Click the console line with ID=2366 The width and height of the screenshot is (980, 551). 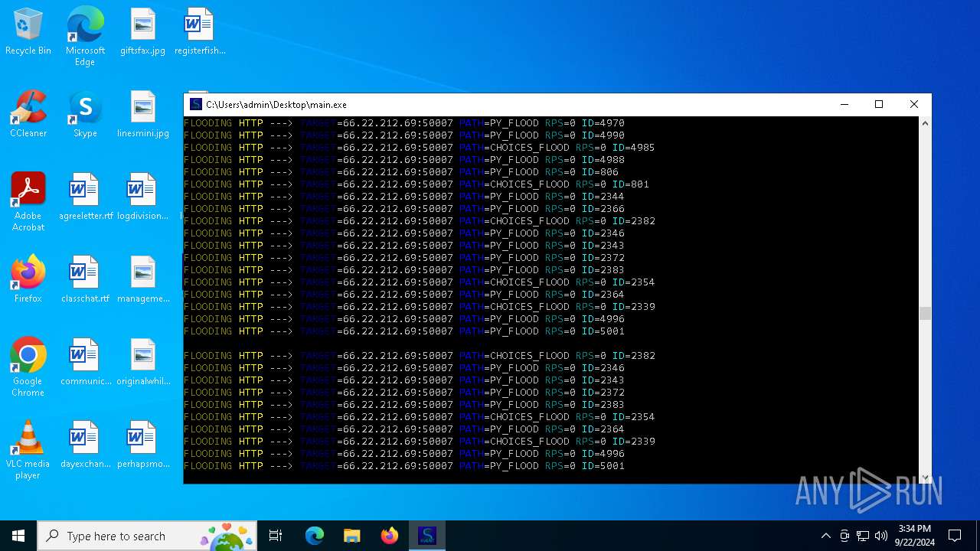coord(404,209)
